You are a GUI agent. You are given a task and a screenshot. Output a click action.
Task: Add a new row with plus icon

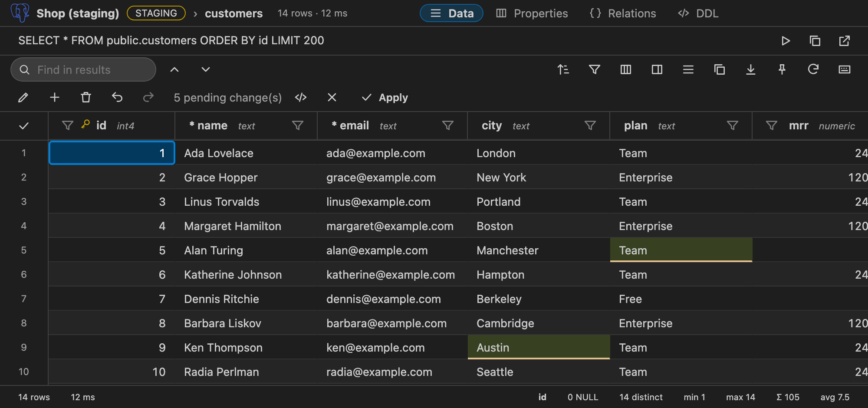pyautogui.click(x=55, y=97)
